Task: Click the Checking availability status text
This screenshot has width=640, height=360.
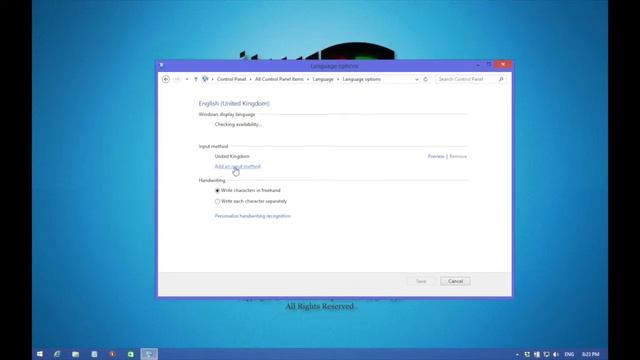Action: pos(238,124)
